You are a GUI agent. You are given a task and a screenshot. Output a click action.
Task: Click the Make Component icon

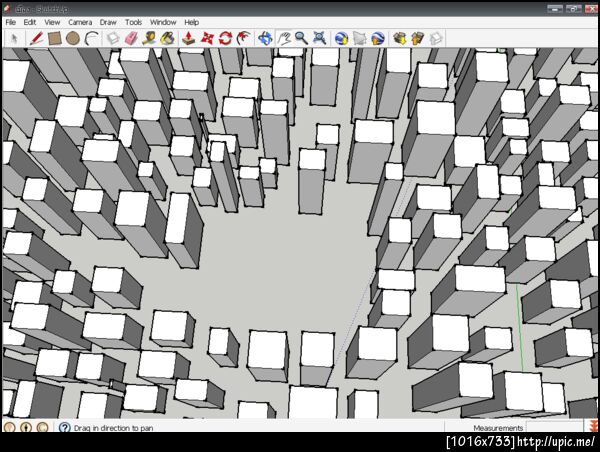click(113, 38)
